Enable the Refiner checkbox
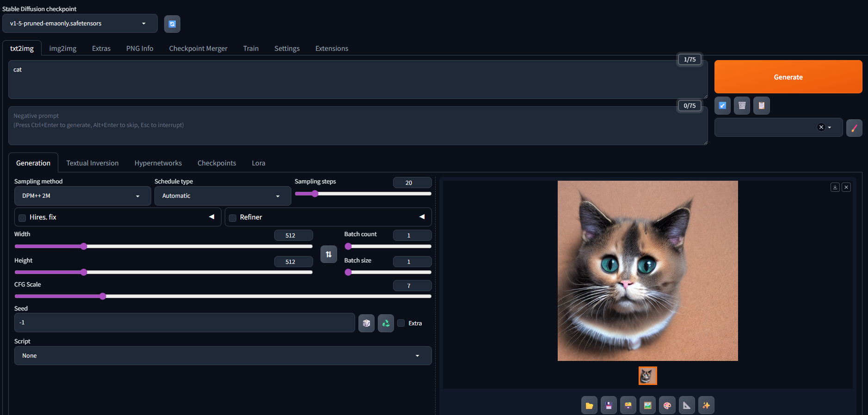The image size is (868, 415). 233,218
